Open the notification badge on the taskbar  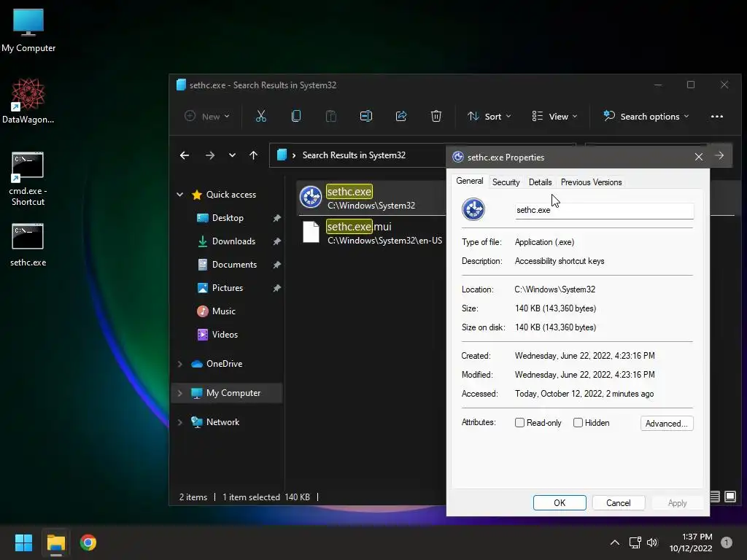[726, 542]
